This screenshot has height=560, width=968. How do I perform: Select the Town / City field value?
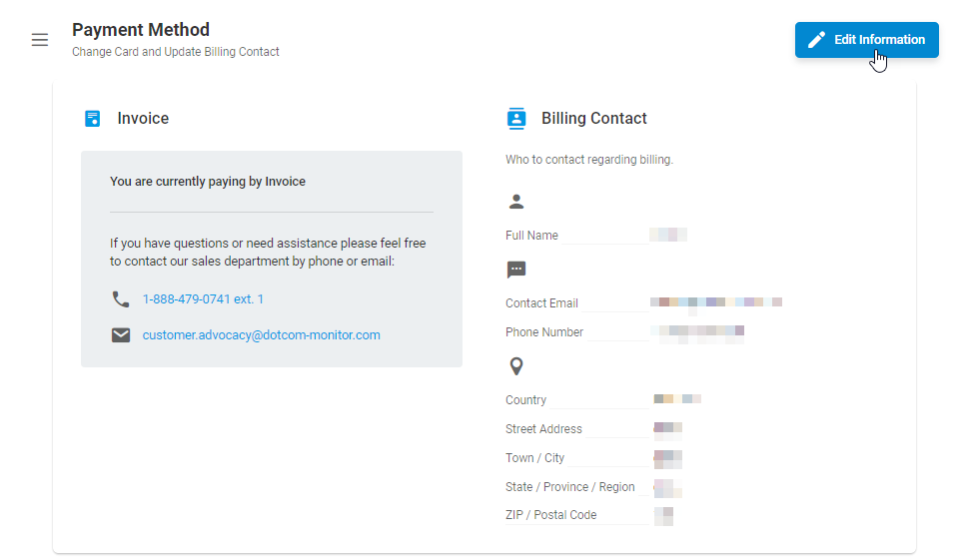coord(668,457)
